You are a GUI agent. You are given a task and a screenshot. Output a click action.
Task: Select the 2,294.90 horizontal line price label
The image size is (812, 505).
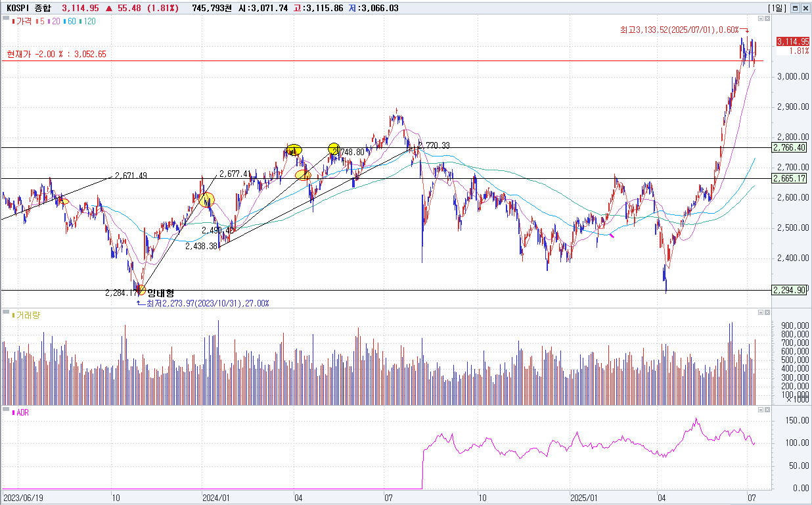(x=789, y=290)
